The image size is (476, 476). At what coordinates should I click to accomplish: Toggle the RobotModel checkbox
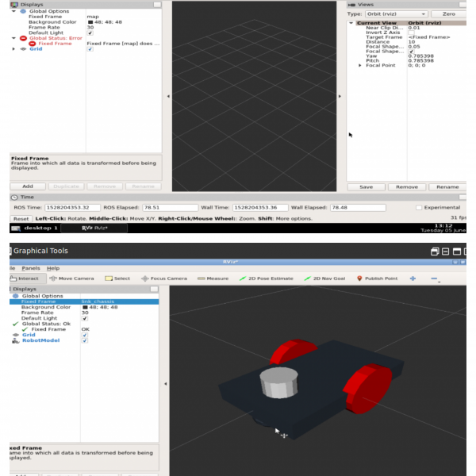85,340
